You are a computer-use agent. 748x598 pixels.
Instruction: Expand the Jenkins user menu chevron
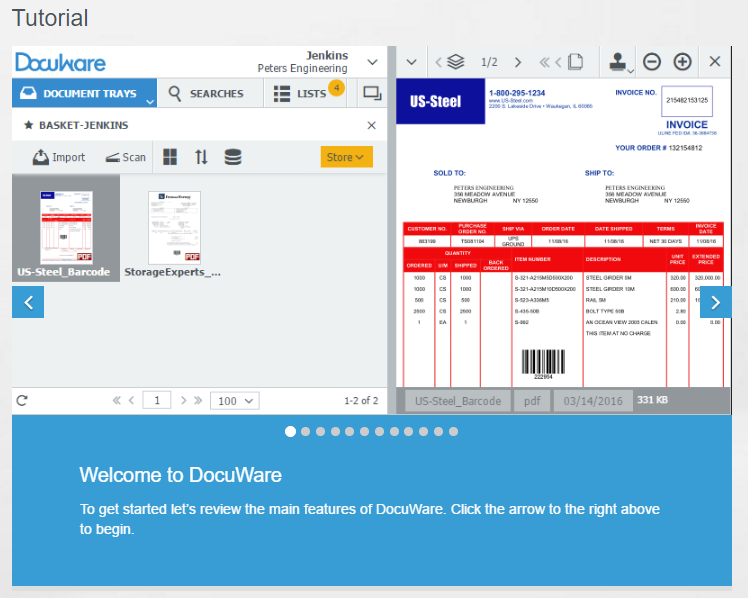[372, 62]
